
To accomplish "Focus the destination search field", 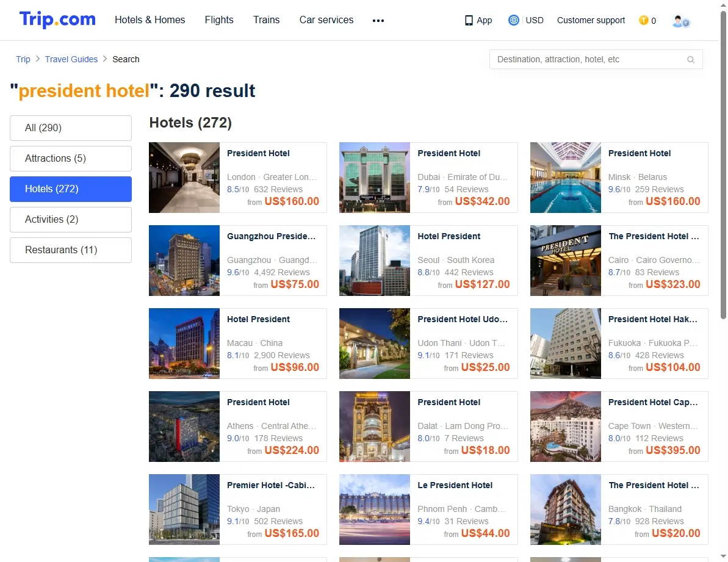I will pyautogui.click(x=596, y=59).
